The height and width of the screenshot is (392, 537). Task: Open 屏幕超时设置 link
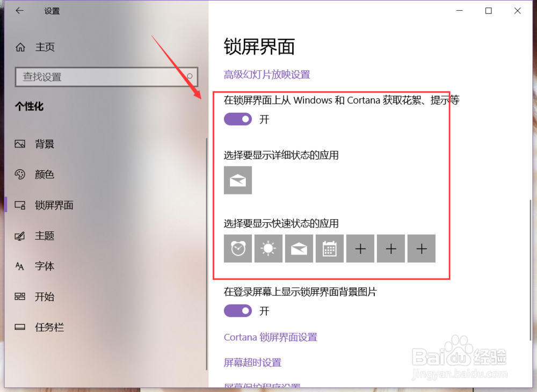pos(252,362)
